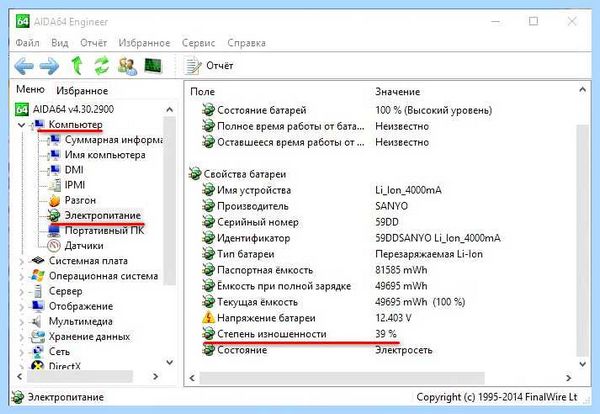The width and height of the screenshot is (600, 414).
Task: Click the details pane scroll-up arrow
Action: coord(582,90)
